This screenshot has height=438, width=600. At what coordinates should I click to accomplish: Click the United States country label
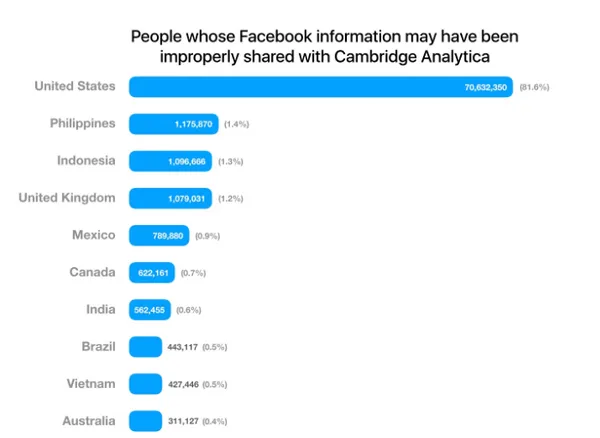point(75,86)
